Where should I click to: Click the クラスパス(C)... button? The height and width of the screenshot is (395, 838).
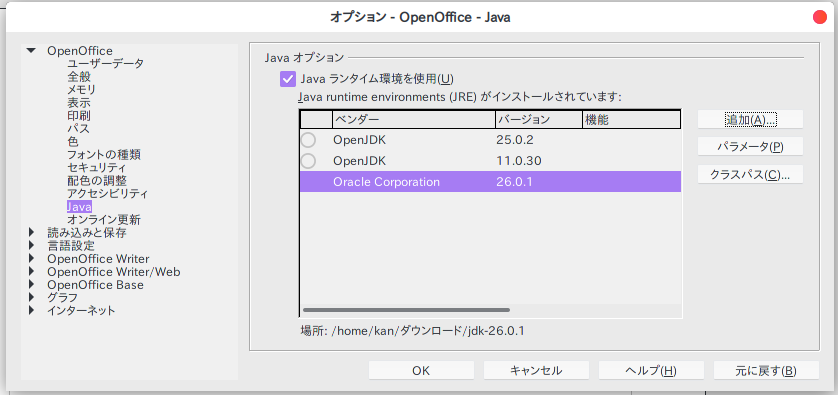coord(750,174)
